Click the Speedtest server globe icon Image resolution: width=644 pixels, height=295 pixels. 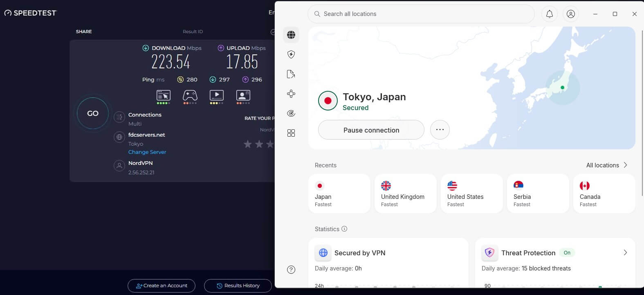click(119, 137)
